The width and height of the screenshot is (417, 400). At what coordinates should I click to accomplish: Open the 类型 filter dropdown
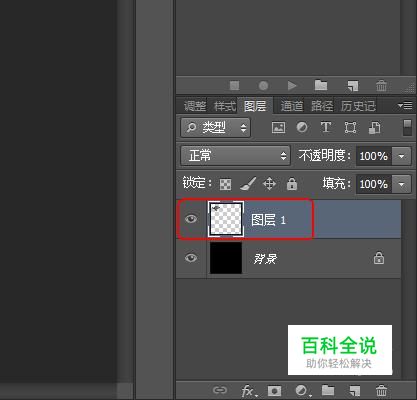click(215, 127)
